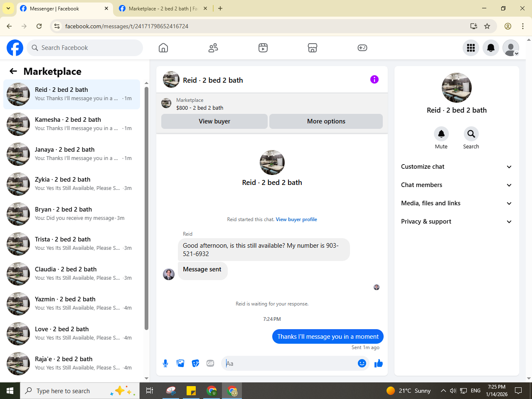Image resolution: width=532 pixels, height=399 pixels.
Task: Open Bryan · 2 bed 2 bath chat
Action: point(72,214)
